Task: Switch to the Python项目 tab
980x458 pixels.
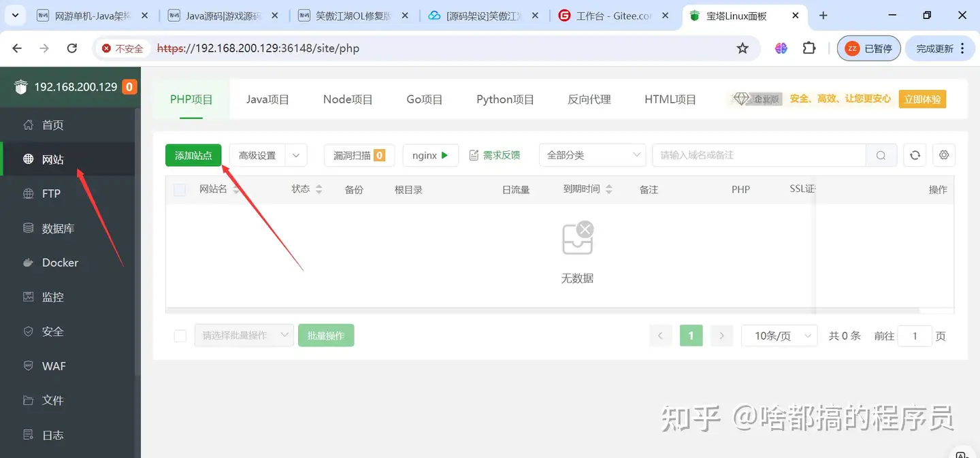Action: click(x=505, y=99)
